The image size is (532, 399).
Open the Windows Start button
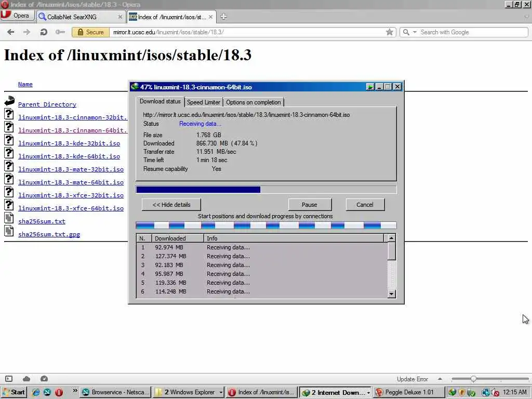(x=14, y=392)
